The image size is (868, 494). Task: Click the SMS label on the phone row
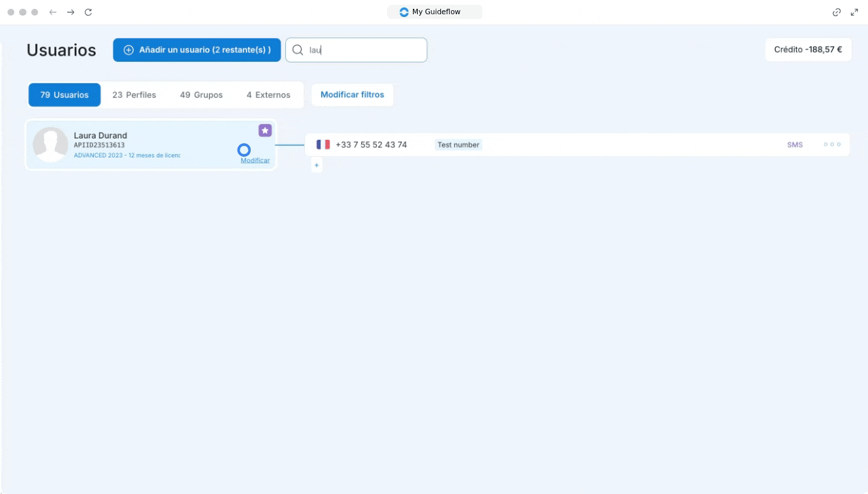(x=795, y=145)
